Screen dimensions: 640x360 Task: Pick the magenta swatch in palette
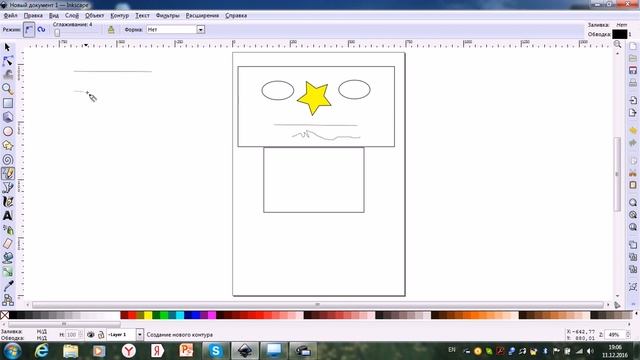pyautogui.click(x=212, y=315)
